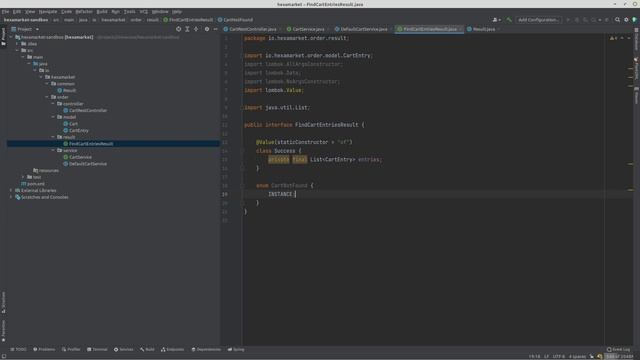Open the Navigate menu
The width and height of the screenshot is (640, 360).
[x=48, y=11]
